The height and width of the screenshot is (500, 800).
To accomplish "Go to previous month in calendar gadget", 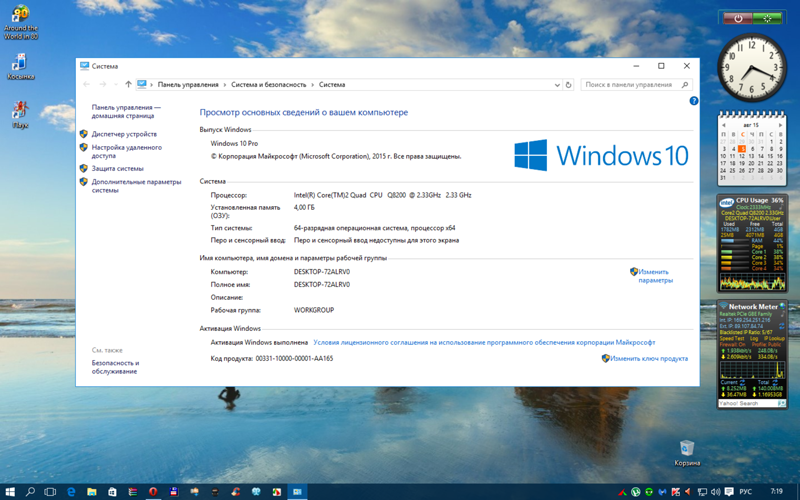I will click(x=723, y=126).
